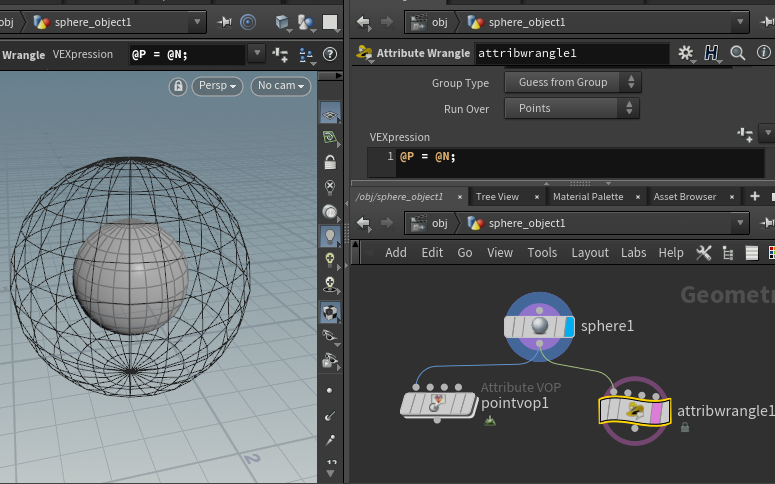Edit the viewport VEXpression field

tap(187, 54)
